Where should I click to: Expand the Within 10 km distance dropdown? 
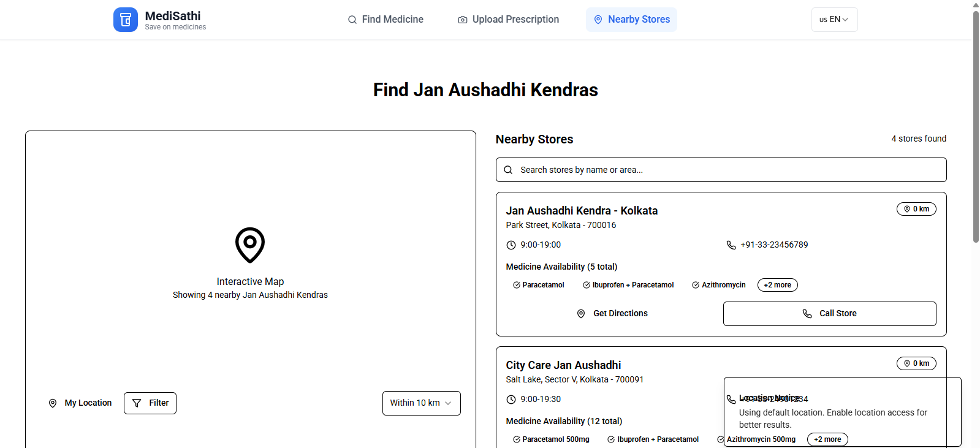coord(422,403)
